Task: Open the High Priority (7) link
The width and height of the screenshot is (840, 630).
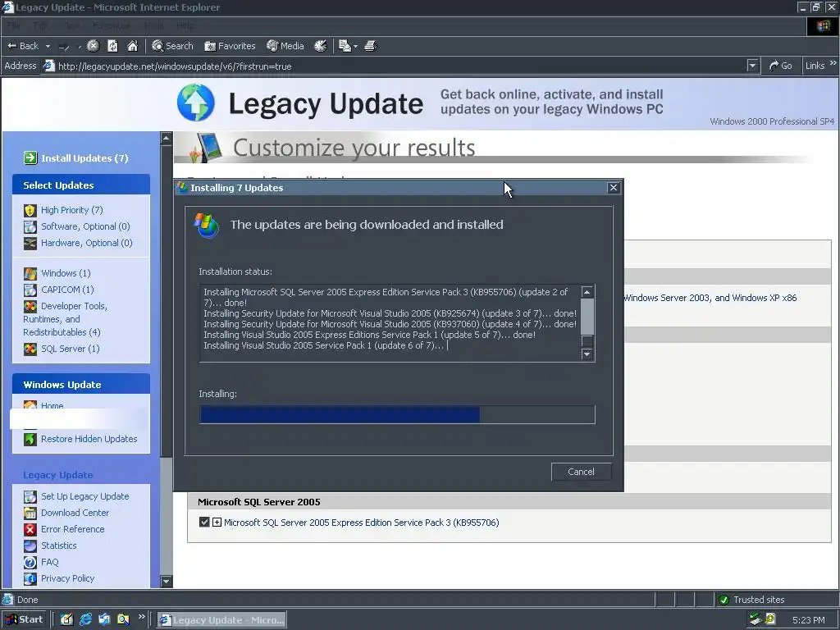Action: coord(72,210)
